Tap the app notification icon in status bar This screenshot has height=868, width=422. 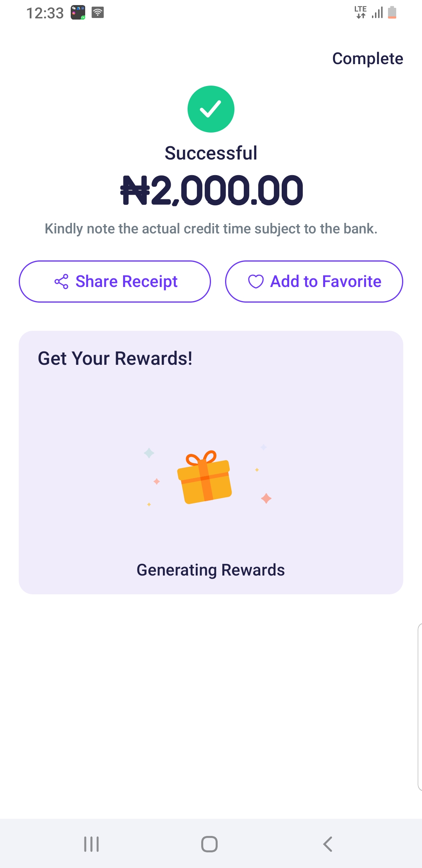pyautogui.click(x=78, y=13)
